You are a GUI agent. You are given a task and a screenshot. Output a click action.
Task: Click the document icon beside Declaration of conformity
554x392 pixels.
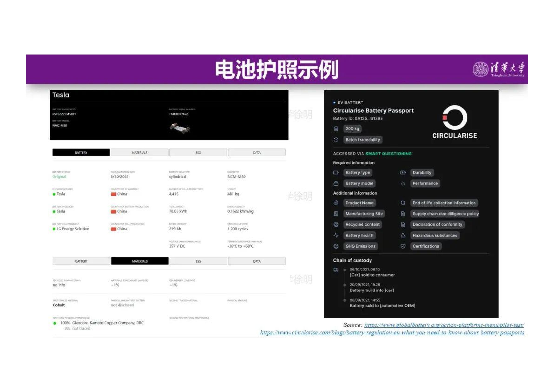pyautogui.click(x=403, y=225)
